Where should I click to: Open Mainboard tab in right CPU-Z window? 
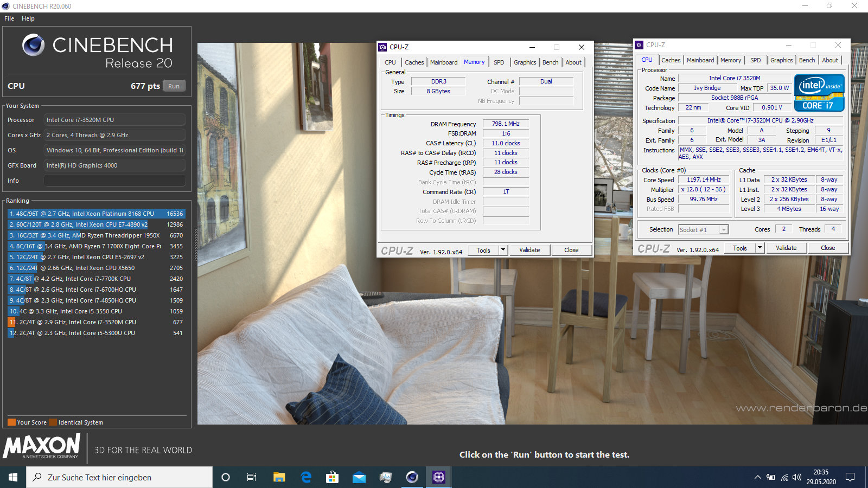click(x=700, y=60)
